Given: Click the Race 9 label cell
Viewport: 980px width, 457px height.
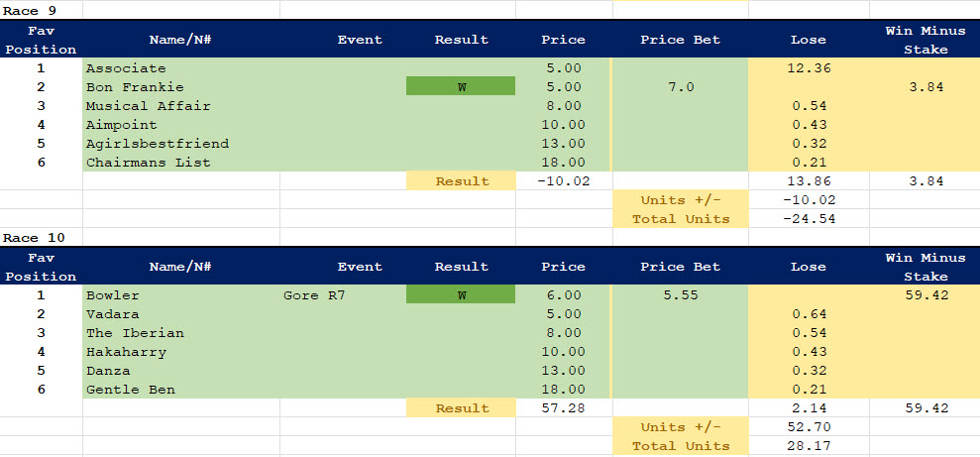Looking at the screenshot, I should [30, 9].
